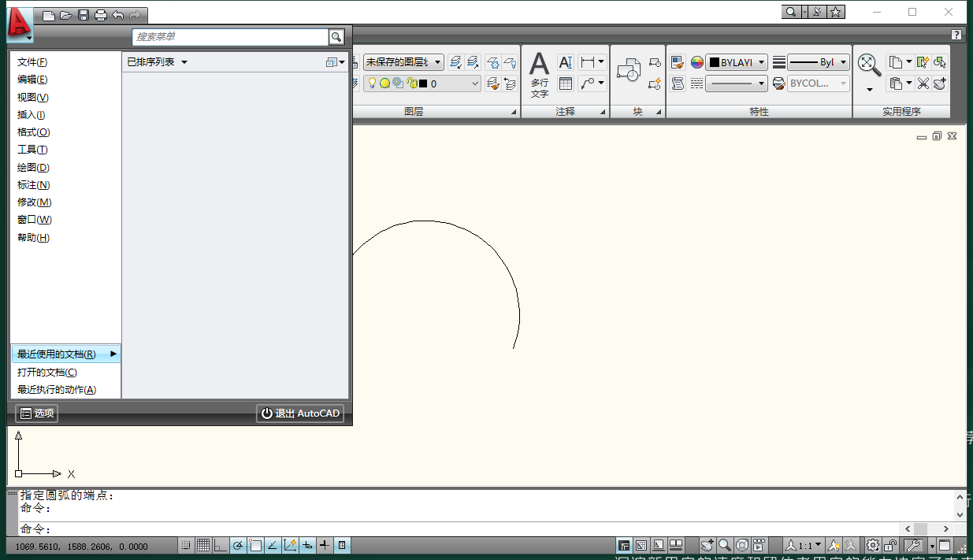Open the current layer 0 dropdown
Image resolution: width=973 pixels, height=560 pixels.
[x=422, y=83]
